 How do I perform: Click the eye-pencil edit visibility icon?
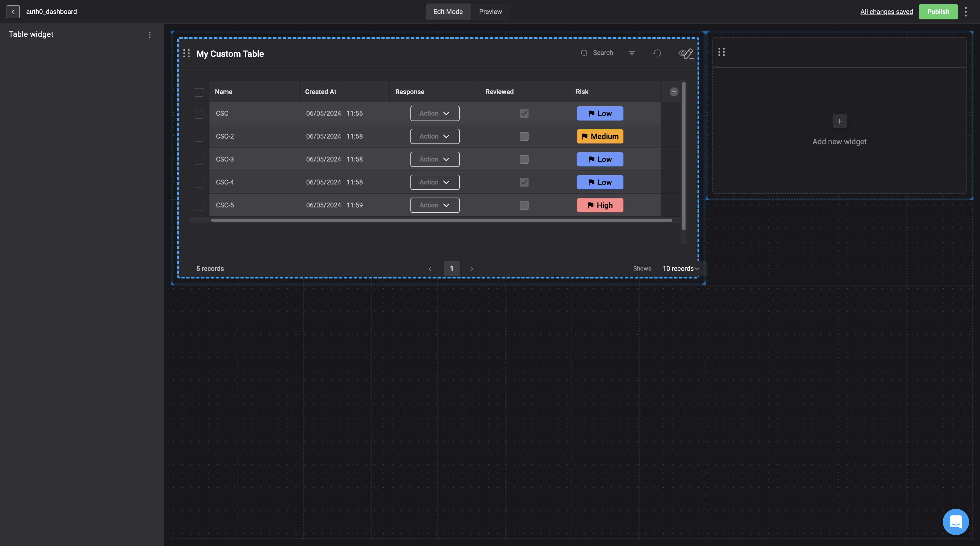pyautogui.click(x=686, y=54)
